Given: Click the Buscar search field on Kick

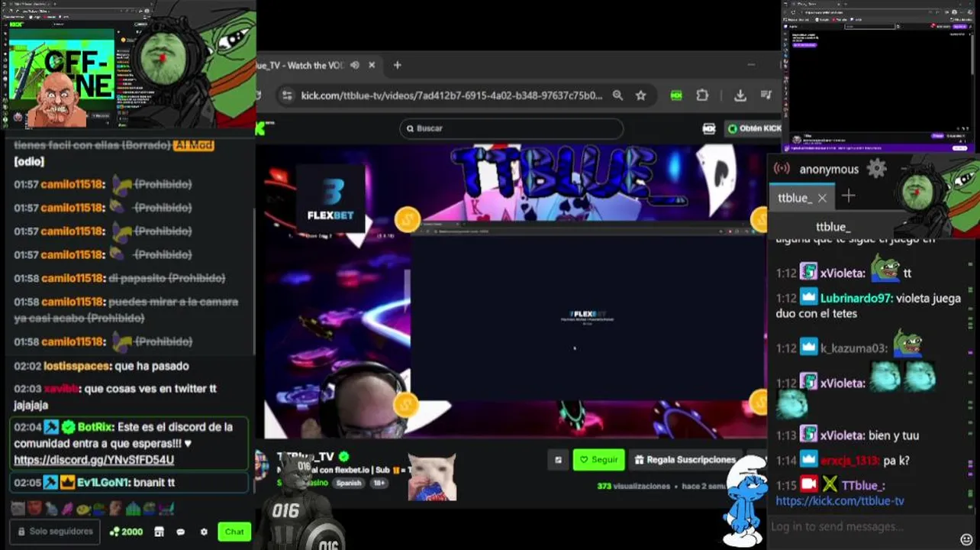Looking at the screenshot, I should [511, 128].
